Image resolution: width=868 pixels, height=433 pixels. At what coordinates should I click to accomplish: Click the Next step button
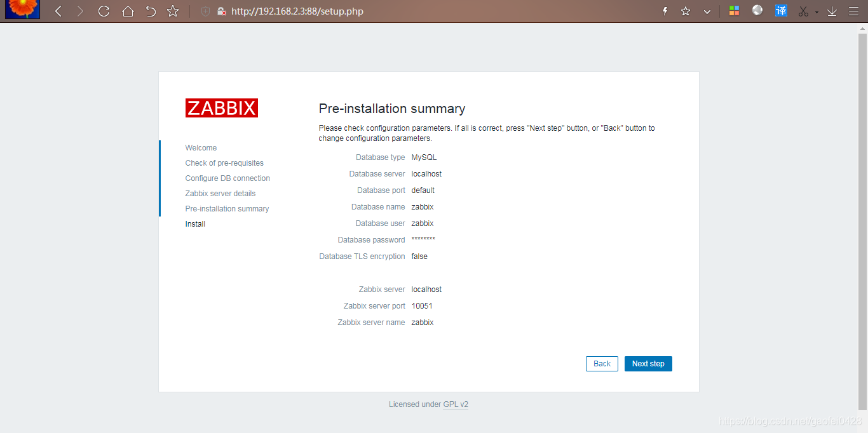point(648,364)
